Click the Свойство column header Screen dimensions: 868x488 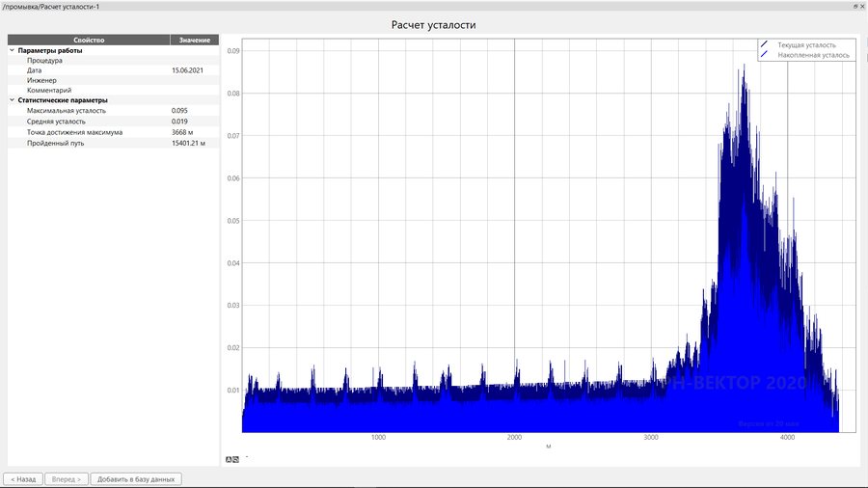(89, 40)
